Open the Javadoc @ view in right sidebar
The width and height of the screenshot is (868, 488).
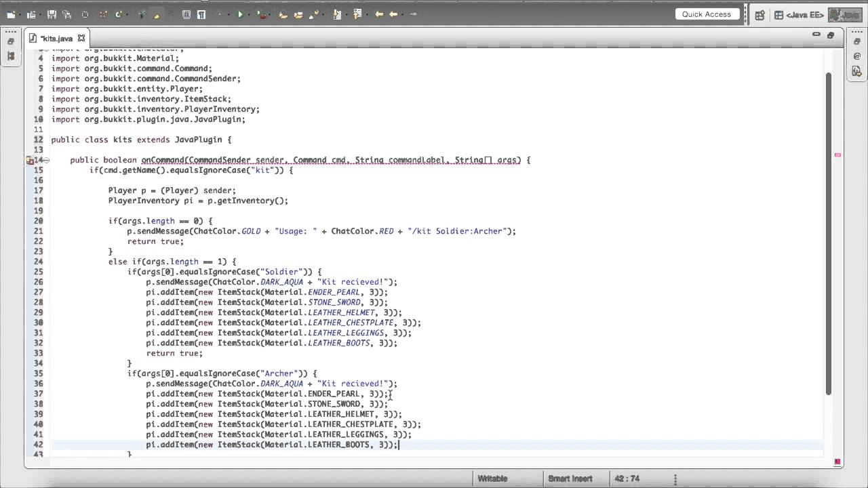tap(856, 58)
